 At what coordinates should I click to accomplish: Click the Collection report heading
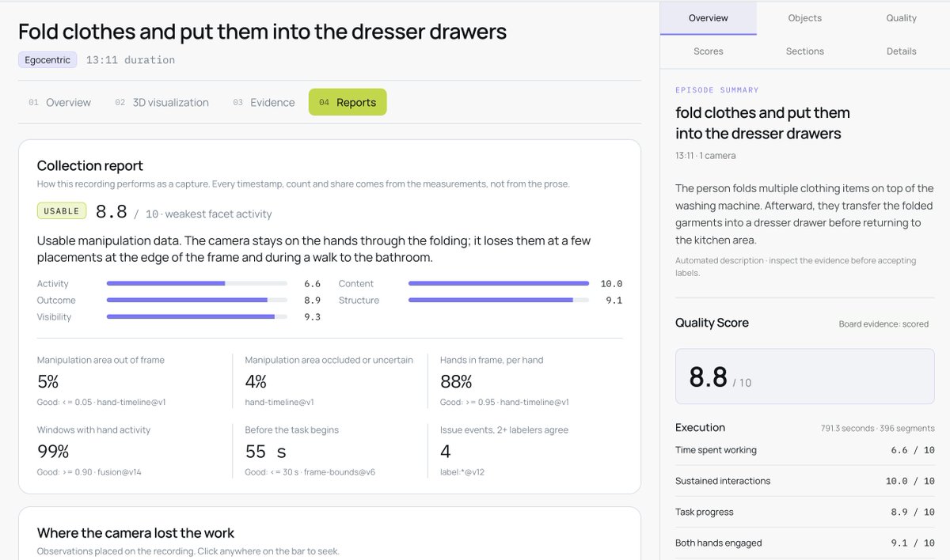click(x=90, y=165)
